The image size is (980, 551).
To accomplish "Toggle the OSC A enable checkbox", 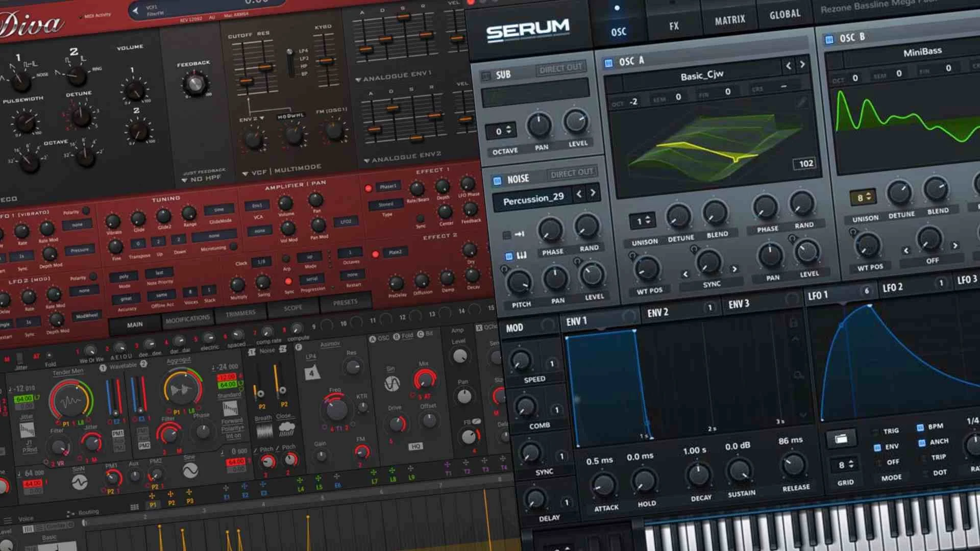I will (x=608, y=63).
